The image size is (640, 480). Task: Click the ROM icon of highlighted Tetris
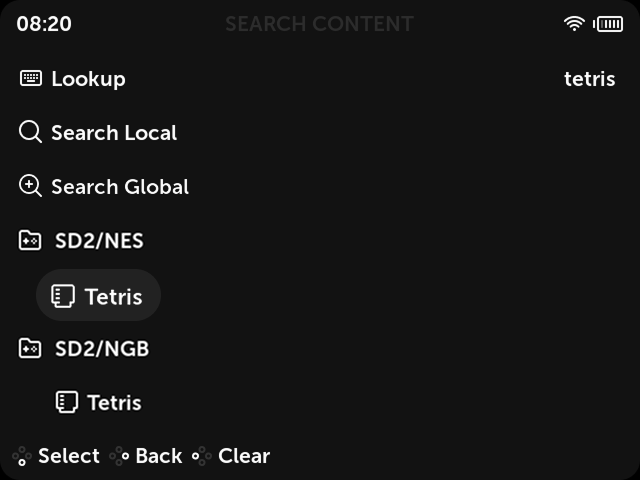point(63,296)
